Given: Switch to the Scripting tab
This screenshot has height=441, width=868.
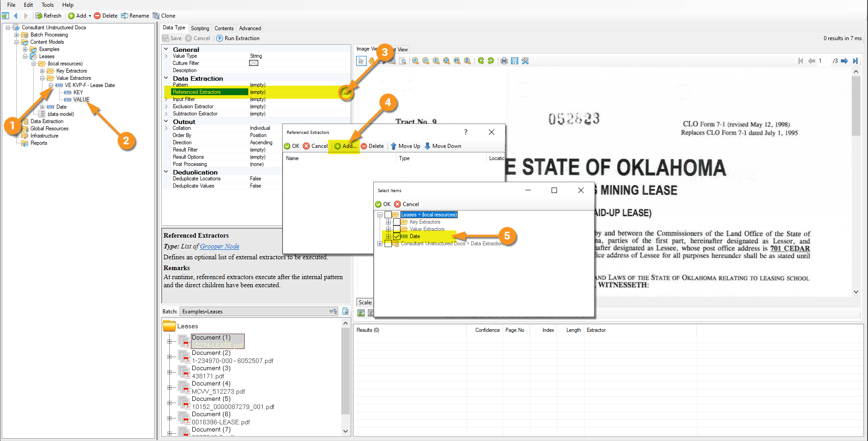Looking at the screenshot, I should tap(200, 28).
